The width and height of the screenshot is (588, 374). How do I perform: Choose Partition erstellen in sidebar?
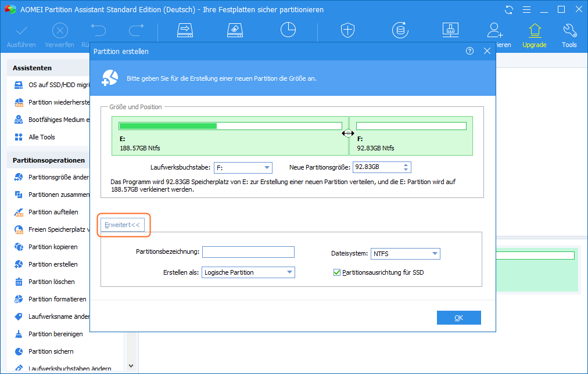[x=46, y=264]
